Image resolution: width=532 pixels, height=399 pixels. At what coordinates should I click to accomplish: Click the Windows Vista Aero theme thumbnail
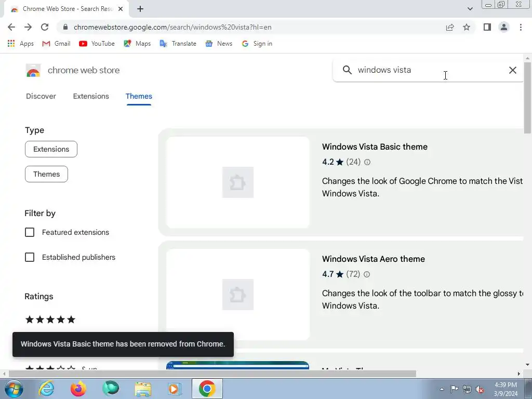click(x=238, y=295)
